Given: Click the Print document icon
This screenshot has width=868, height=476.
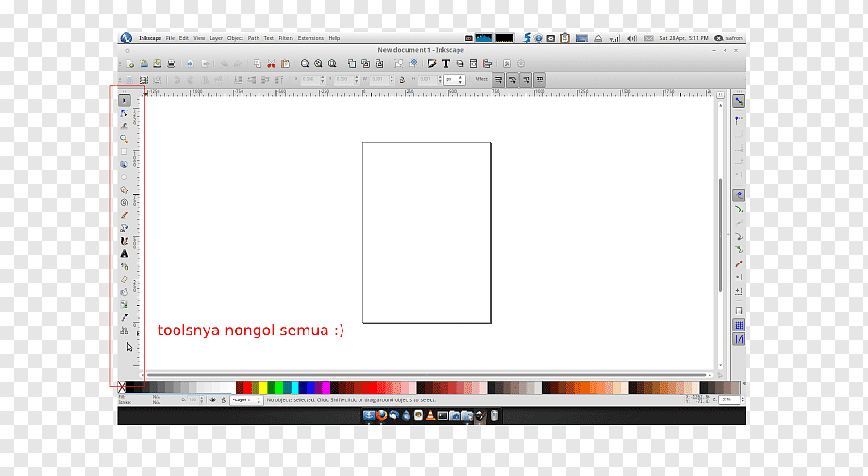Looking at the screenshot, I should click(x=171, y=64).
